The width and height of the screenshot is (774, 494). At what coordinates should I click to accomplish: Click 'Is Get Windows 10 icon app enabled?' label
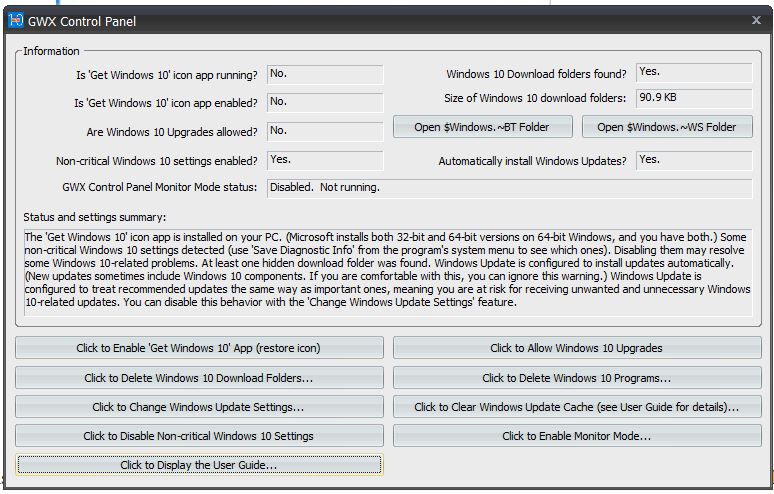[x=166, y=103]
